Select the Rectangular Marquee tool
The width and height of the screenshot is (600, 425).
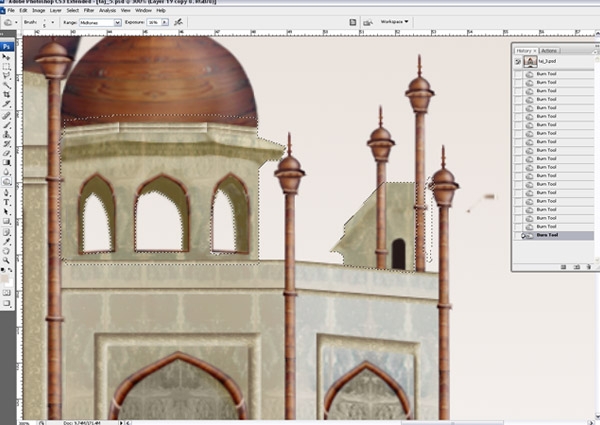pyautogui.click(x=6, y=67)
